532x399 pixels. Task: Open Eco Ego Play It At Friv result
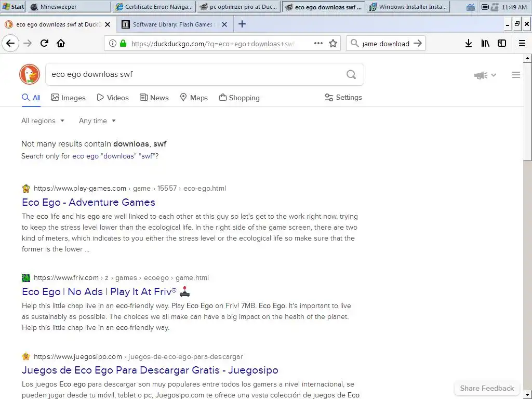point(106,292)
